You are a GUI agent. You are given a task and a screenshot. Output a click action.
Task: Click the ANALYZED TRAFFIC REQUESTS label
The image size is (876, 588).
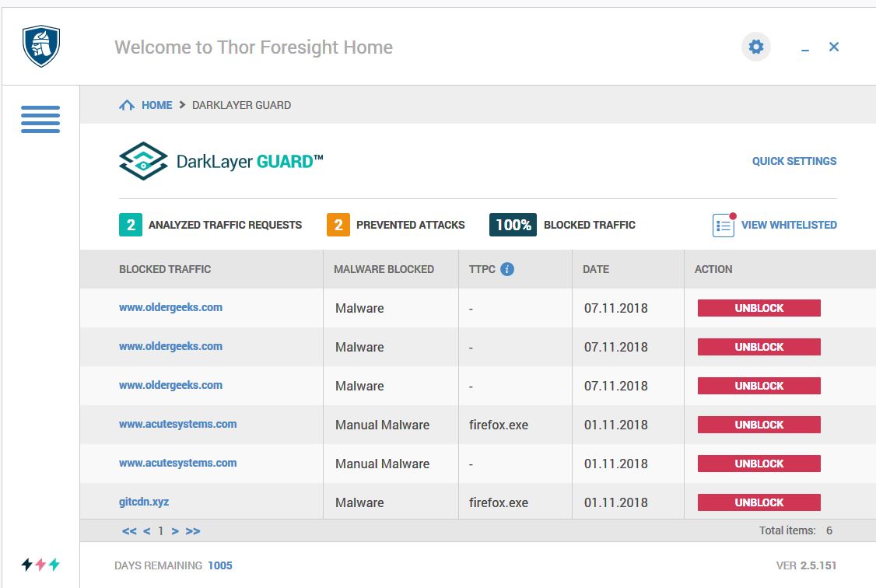[x=225, y=225]
